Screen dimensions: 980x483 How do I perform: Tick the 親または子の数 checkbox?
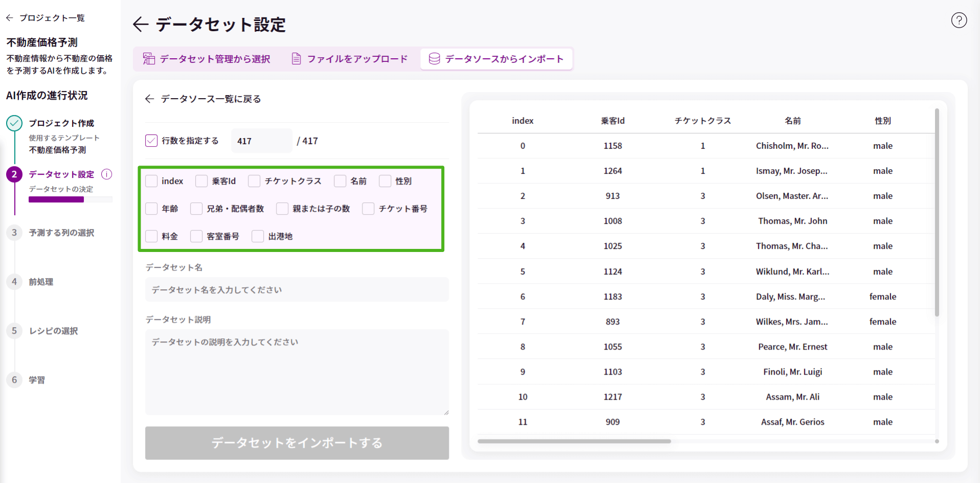tap(282, 209)
